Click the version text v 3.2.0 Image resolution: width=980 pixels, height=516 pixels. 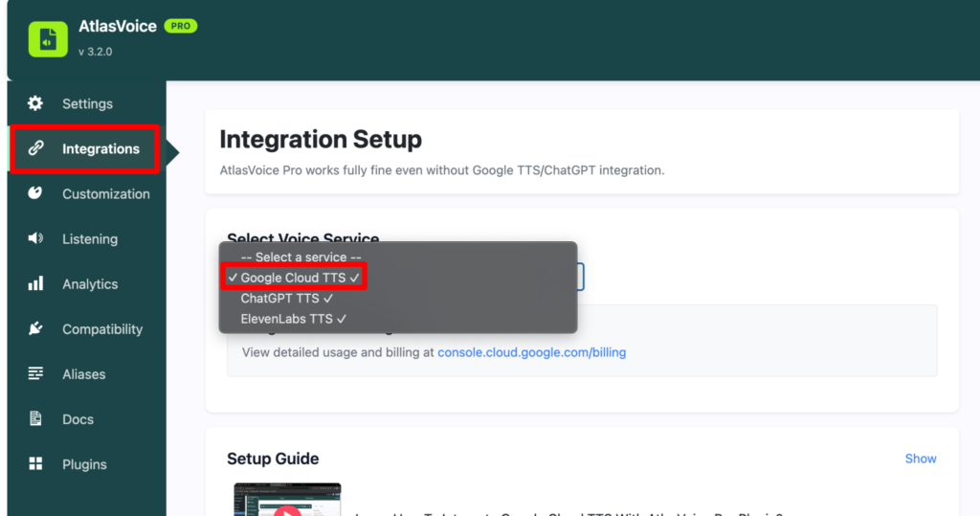tap(96, 52)
